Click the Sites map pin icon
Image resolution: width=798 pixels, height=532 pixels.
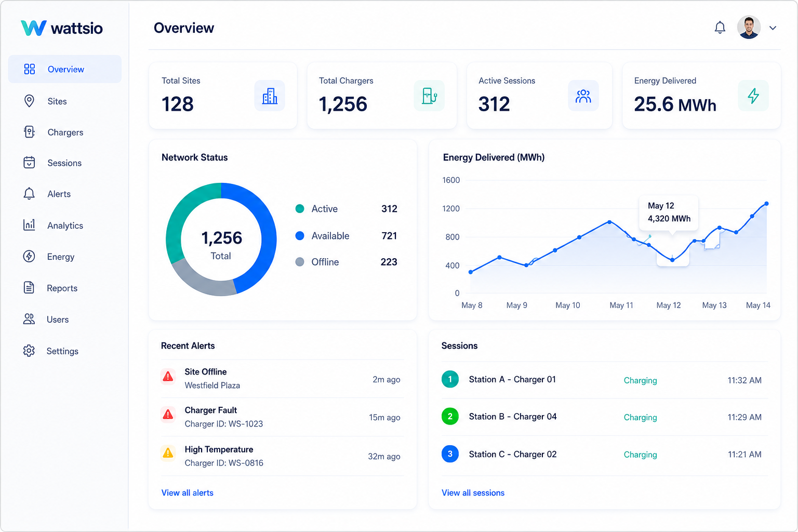point(30,101)
